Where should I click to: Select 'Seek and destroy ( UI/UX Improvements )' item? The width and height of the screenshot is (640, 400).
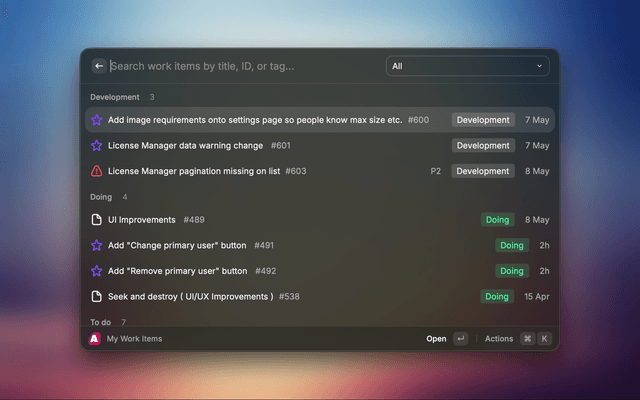(x=320, y=296)
